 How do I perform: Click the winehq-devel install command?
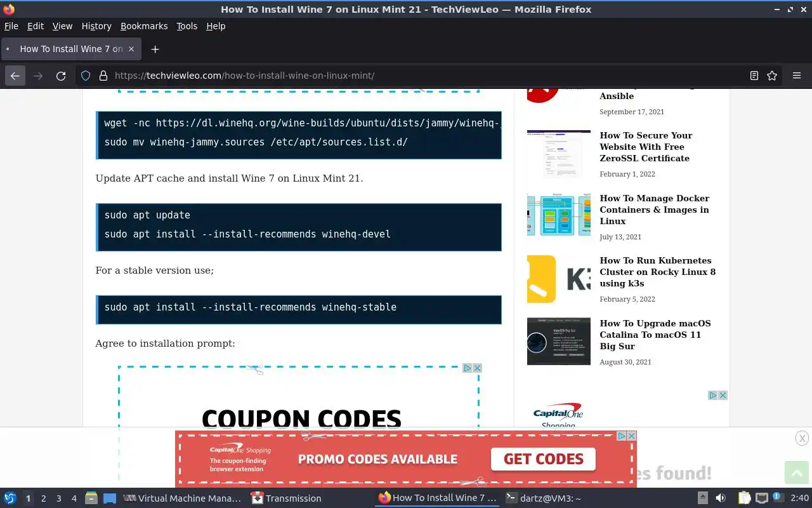coord(247,234)
